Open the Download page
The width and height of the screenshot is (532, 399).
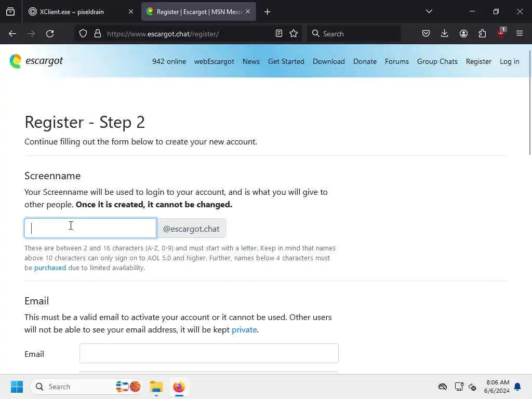329,61
